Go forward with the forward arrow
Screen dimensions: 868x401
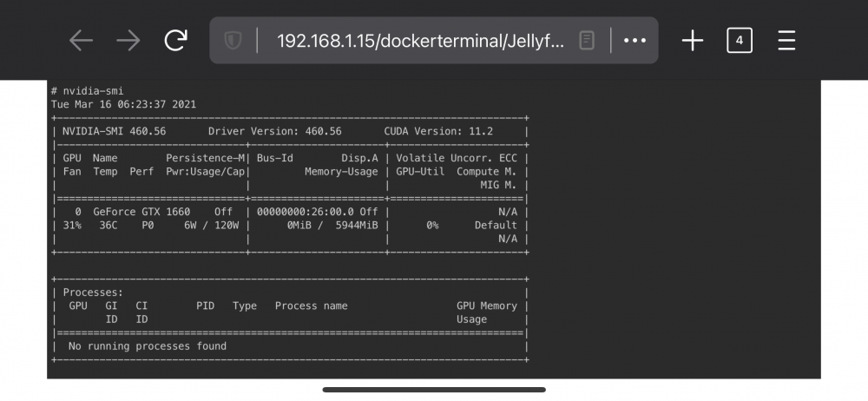point(128,41)
